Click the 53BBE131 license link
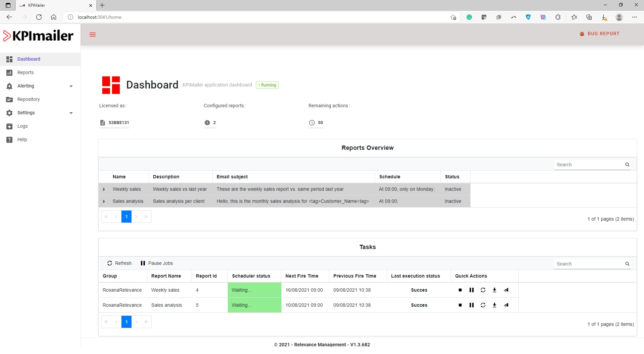Image resolution: width=644 pixels, height=354 pixels. [118, 123]
